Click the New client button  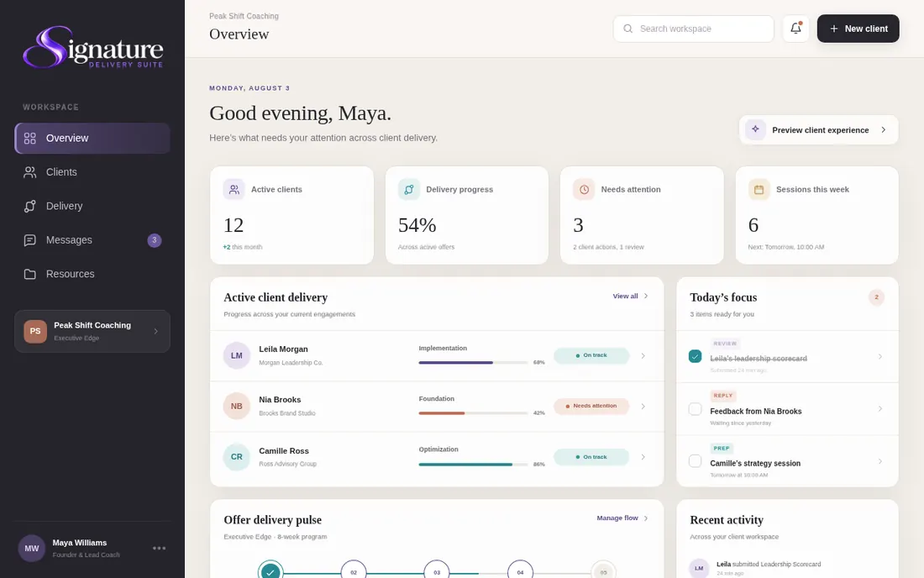pyautogui.click(x=858, y=29)
